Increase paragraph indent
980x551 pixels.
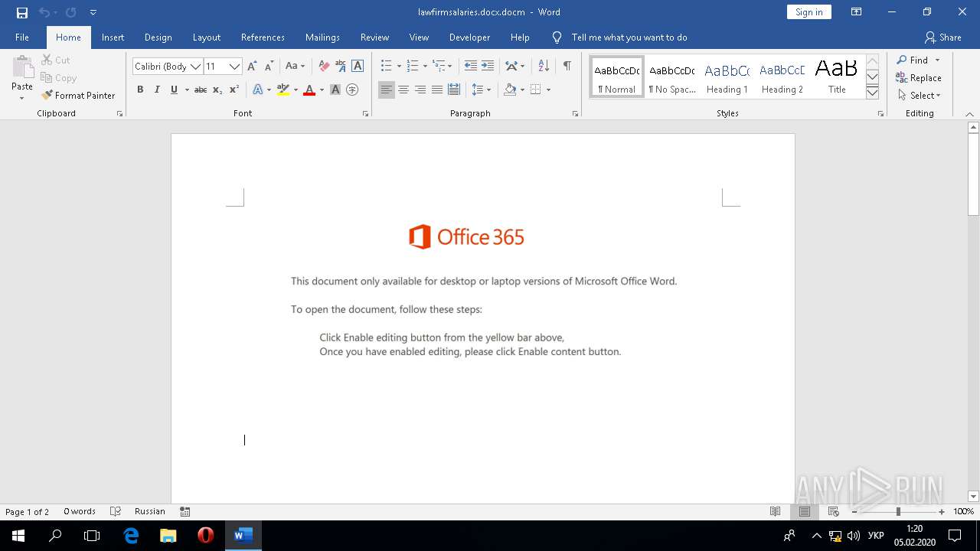[x=488, y=67]
